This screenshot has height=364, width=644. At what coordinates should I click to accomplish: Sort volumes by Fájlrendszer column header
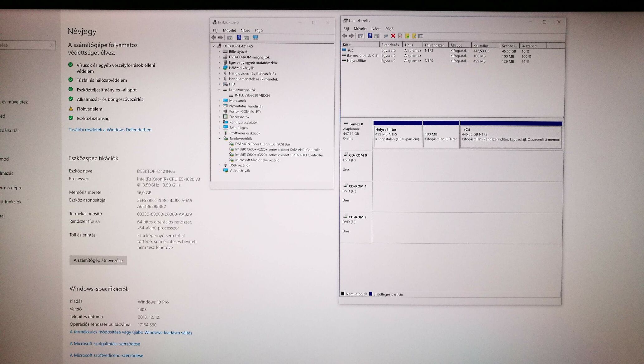tap(436, 45)
